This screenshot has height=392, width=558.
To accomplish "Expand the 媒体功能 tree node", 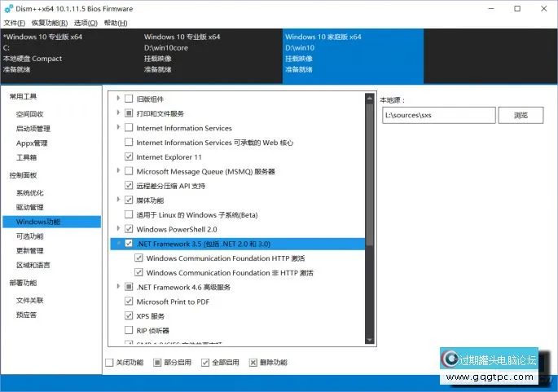I will pyautogui.click(x=118, y=200).
